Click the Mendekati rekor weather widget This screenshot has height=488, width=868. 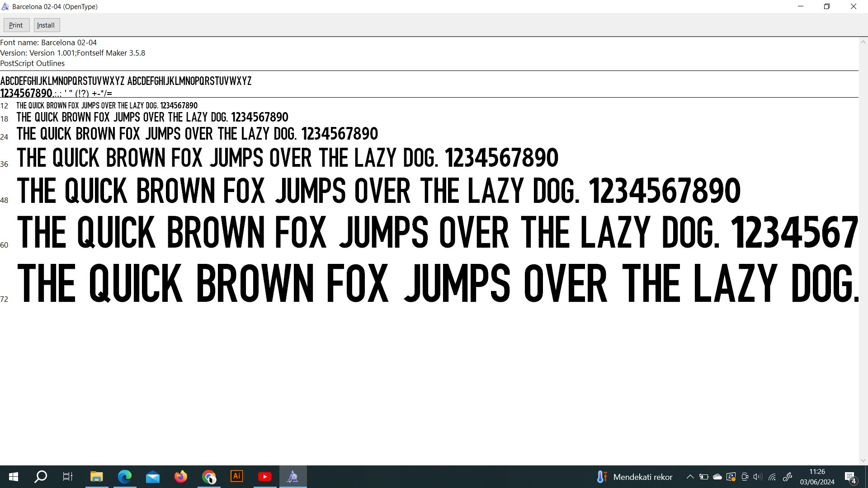634,477
